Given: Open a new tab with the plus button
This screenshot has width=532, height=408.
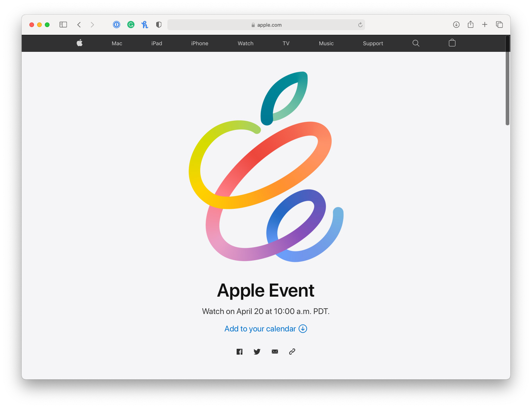Looking at the screenshot, I should [484, 25].
